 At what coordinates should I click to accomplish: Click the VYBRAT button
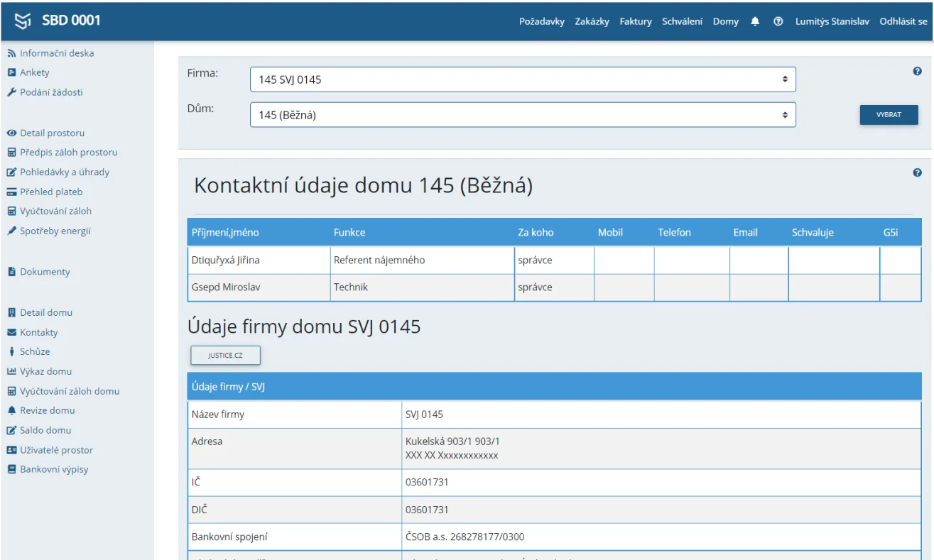pyautogui.click(x=889, y=115)
